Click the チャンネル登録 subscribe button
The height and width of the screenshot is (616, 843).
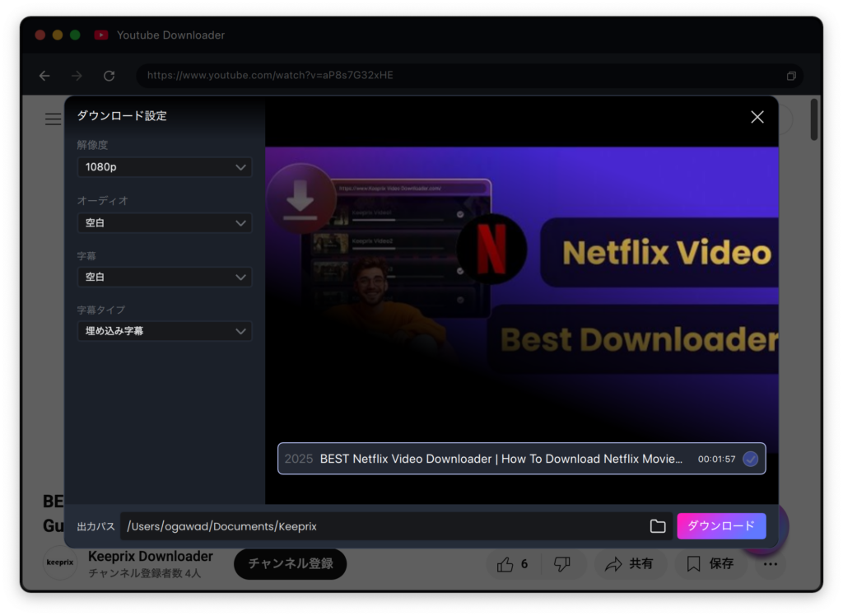[x=291, y=564]
